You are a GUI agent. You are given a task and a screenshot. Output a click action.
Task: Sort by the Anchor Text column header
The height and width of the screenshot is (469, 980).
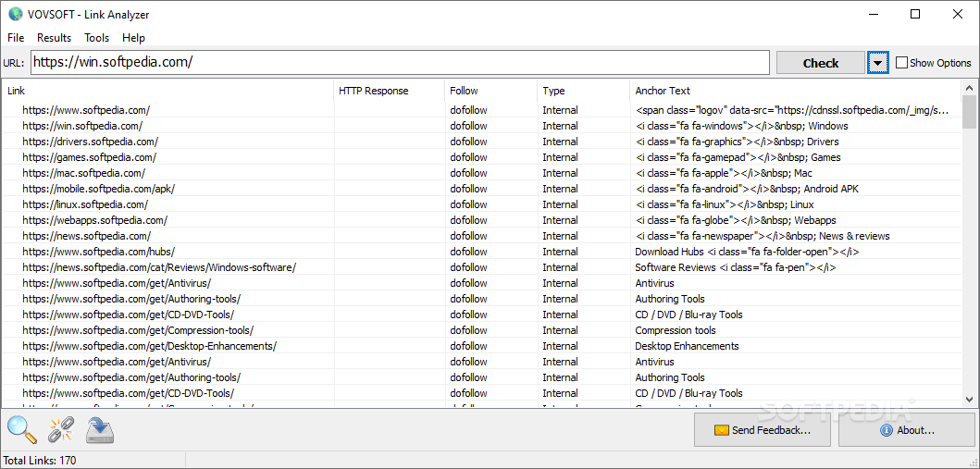tap(796, 91)
